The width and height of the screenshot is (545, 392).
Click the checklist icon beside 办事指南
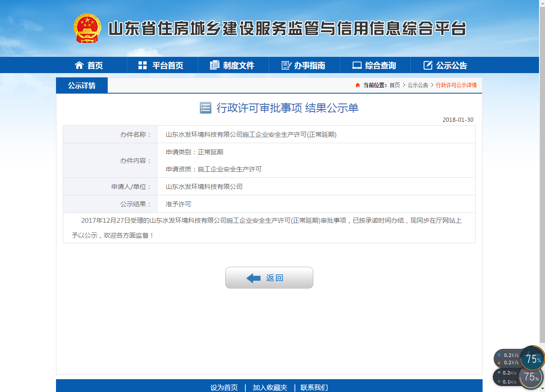pyautogui.click(x=286, y=65)
